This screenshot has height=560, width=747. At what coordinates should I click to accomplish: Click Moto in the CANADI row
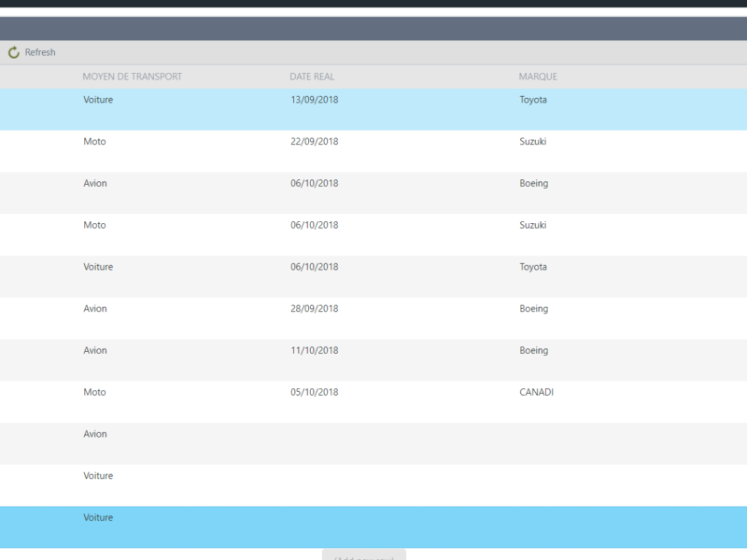coord(94,393)
